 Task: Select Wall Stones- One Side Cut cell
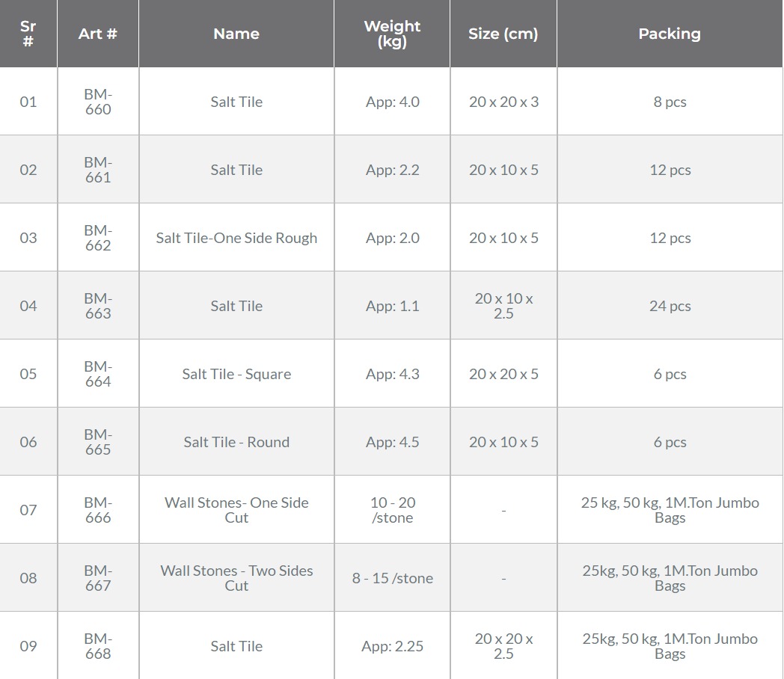(236, 510)
